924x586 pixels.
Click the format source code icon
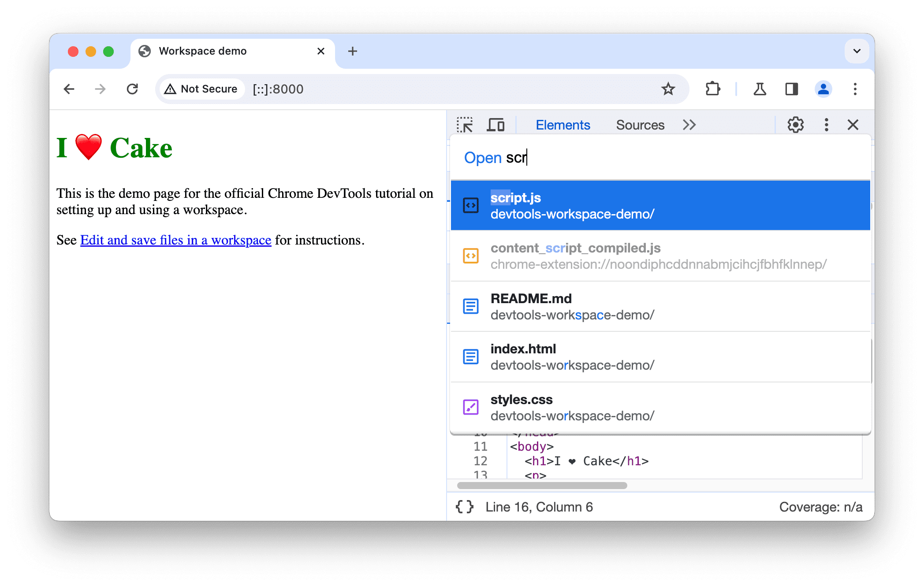tap(467, 507)
